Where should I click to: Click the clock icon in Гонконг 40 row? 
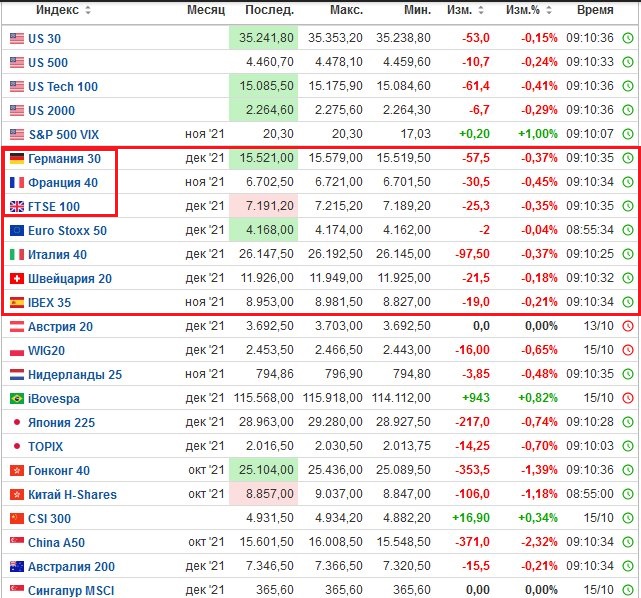(x=628, y=470)
